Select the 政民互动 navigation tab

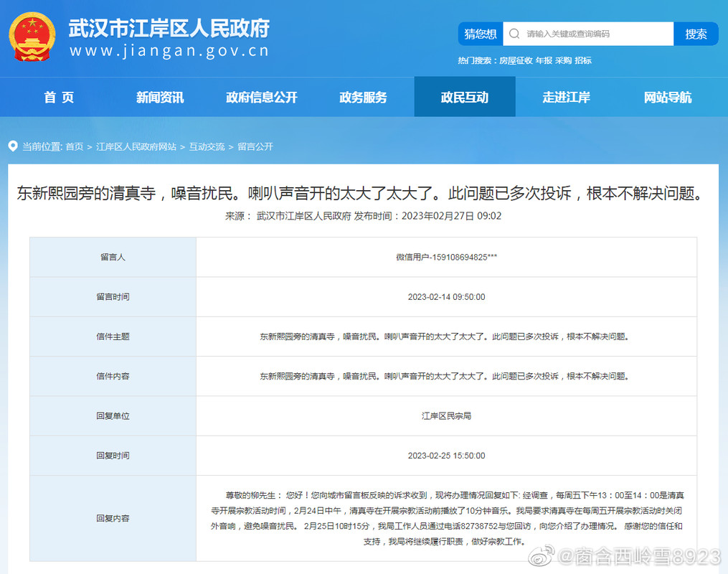tap(465, 97)
